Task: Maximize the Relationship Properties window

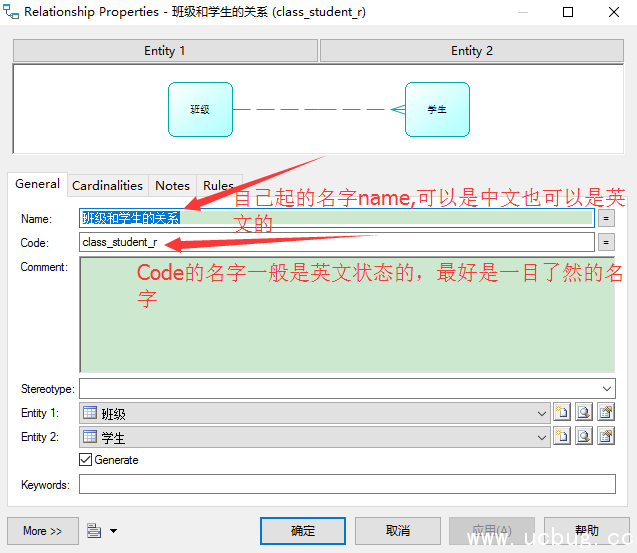Action: pyautogui.click(x=568, y=12)
